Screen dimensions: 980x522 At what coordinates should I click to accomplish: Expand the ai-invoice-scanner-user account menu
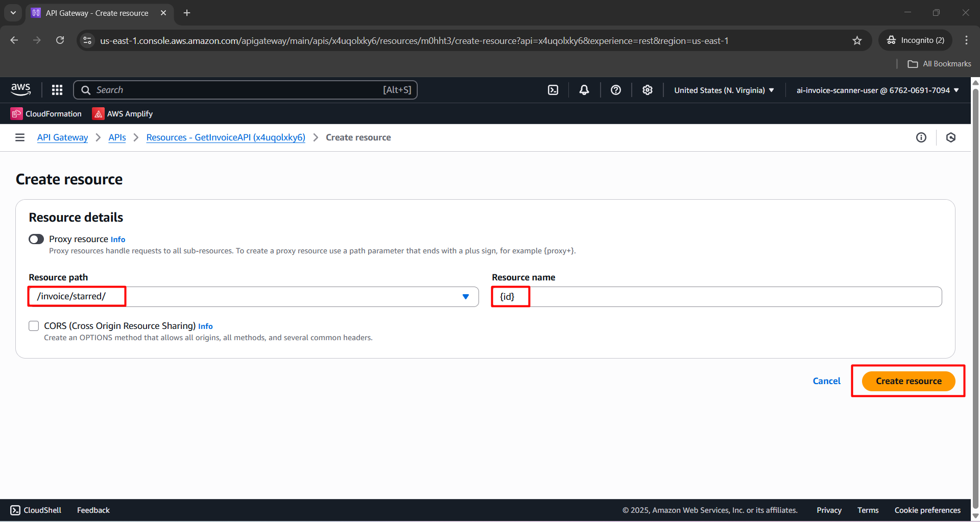(x=876, y=90)
